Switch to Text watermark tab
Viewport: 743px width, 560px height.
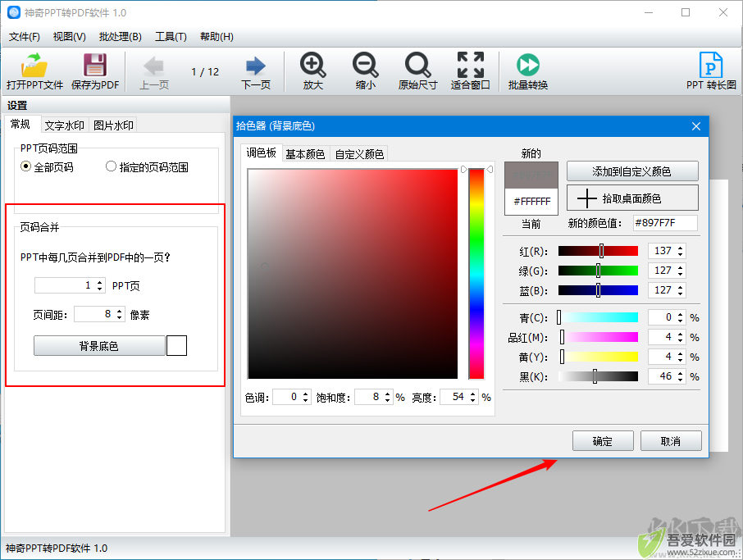tap(65, 125)
